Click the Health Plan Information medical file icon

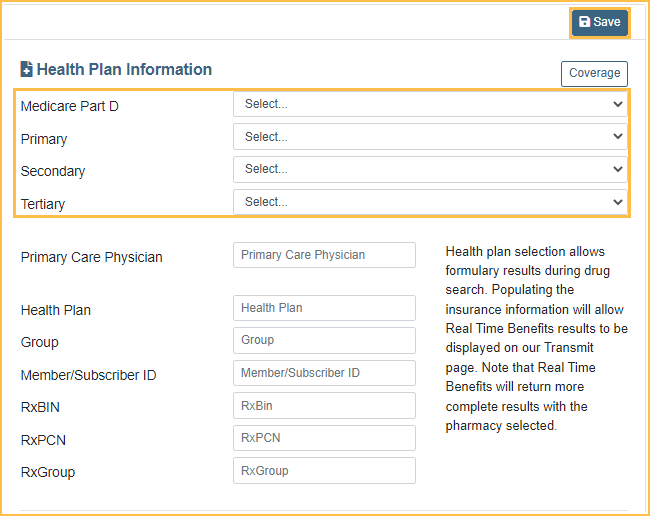pyautogui.click(x=27, y=70)
